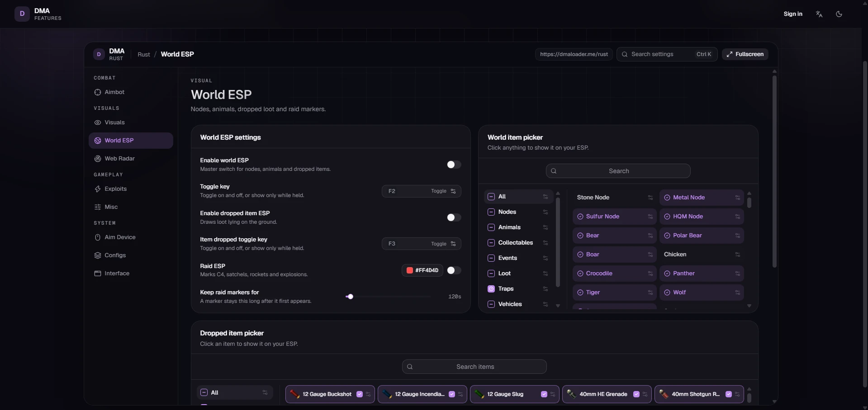
Task: Click the Misc sliders icon in sidebar
Action: 98,207
